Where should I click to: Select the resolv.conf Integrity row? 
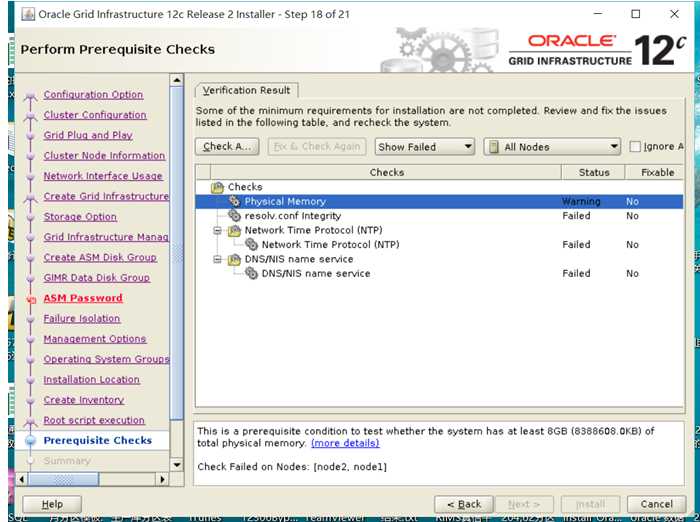pos(439,216)
